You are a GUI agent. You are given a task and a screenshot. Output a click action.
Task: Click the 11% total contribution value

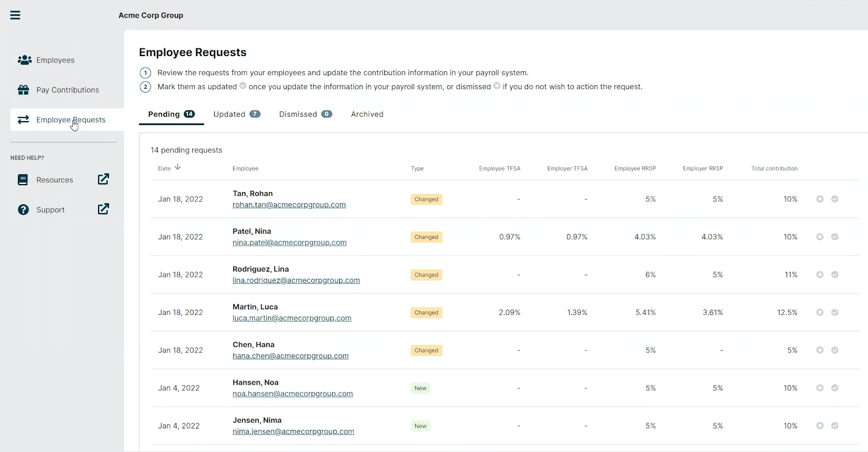791,275
